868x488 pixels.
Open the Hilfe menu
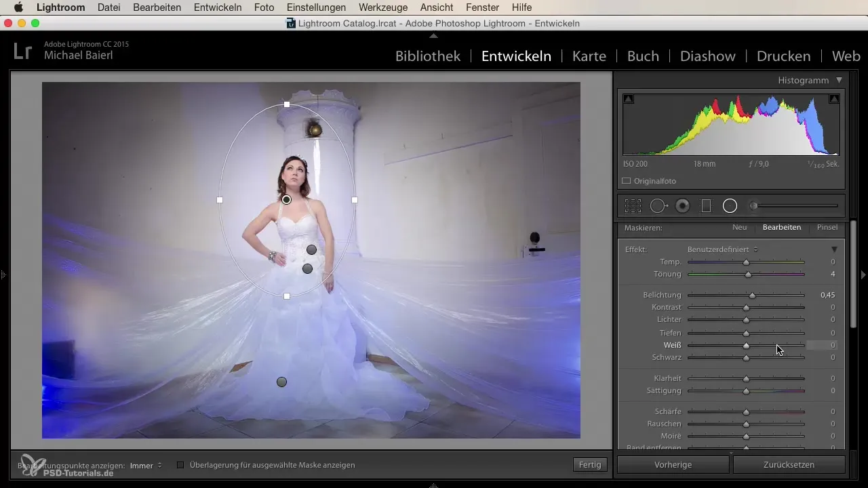521,7
